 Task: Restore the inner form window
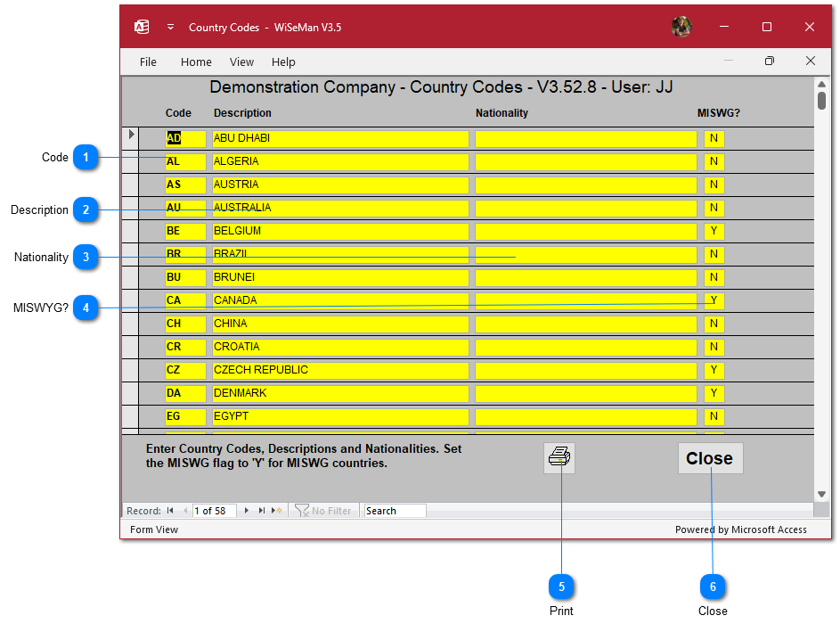pyautogui.click(x=770, y=62)
